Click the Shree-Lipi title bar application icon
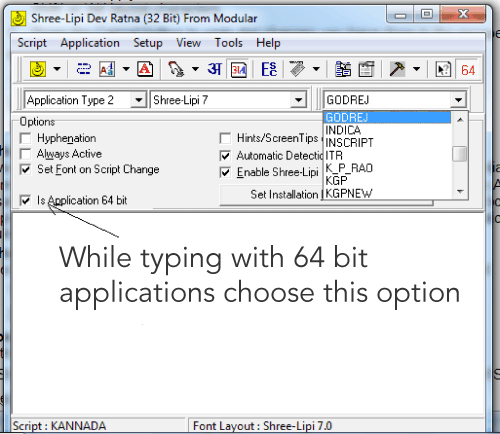Viewport: 500px width, 434px height. click(18, 19)
